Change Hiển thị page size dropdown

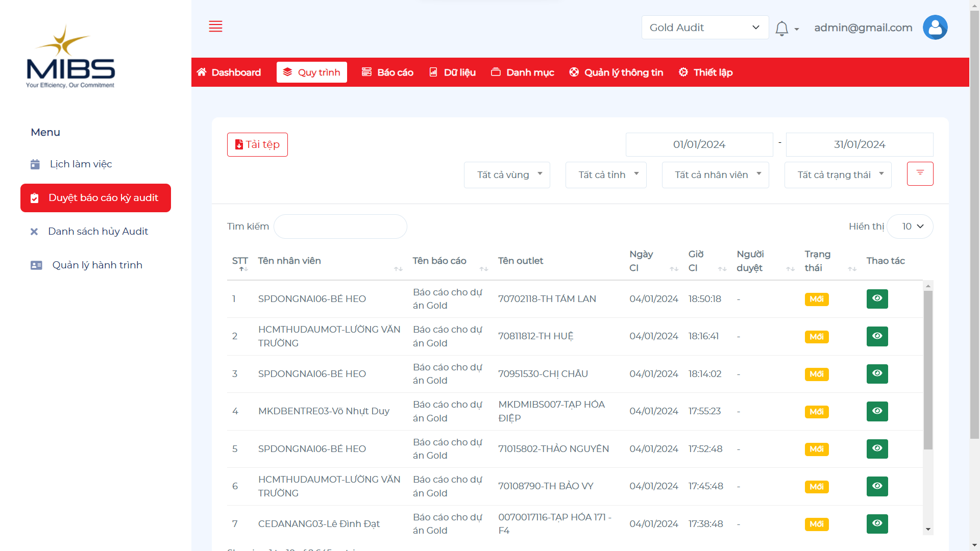[x=910, y=227]
